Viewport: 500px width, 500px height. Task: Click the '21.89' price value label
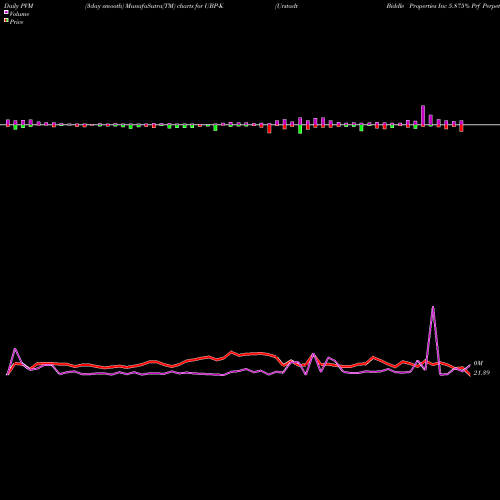click(x=482, y=373)
